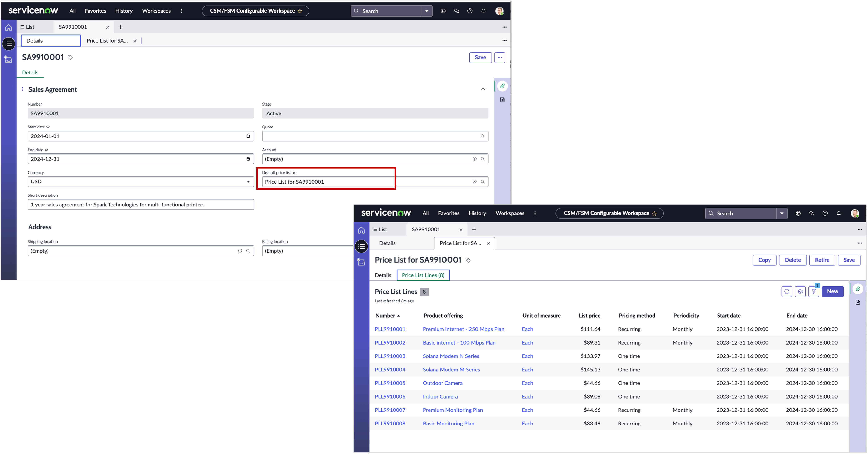Open the more actions button beside Sales Agreement Save
This screenshot has height=454, width=868.
tap(500, 58)
